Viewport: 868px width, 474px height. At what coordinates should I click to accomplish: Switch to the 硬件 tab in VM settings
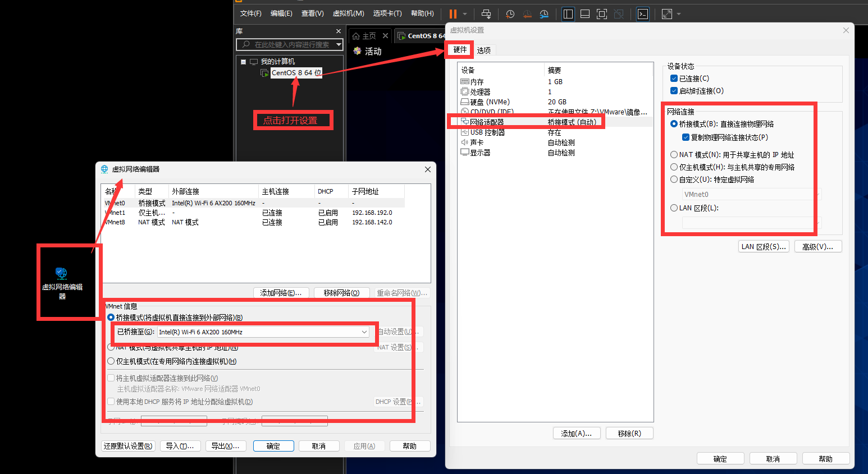click(460, 50)
